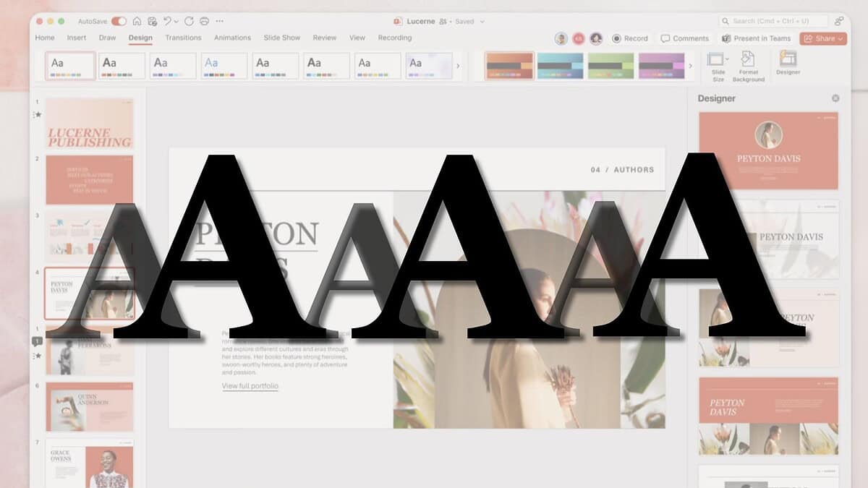This screenshot has height=488, width=868.
Task: Click the Home icon in title bar
Action: coord(137,22)
